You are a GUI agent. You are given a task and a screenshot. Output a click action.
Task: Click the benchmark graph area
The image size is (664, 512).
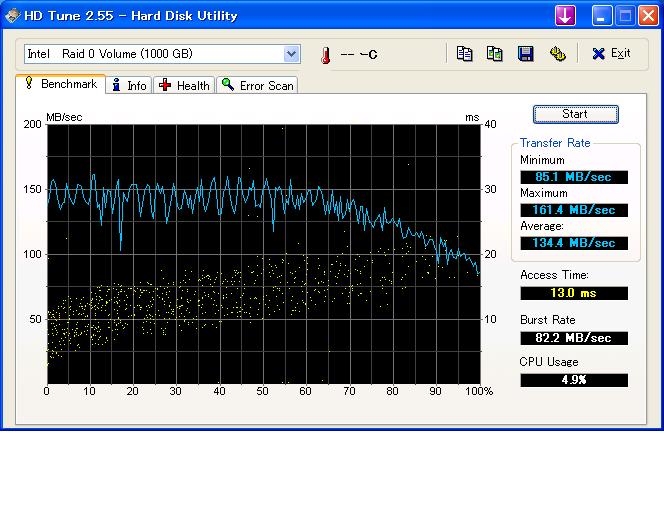[x=264, y=254]
